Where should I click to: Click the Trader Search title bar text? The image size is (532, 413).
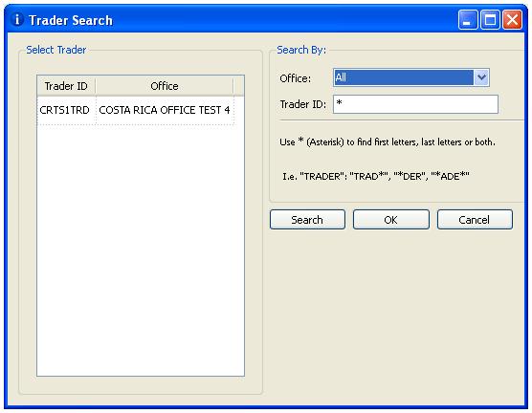click(71, 20)
